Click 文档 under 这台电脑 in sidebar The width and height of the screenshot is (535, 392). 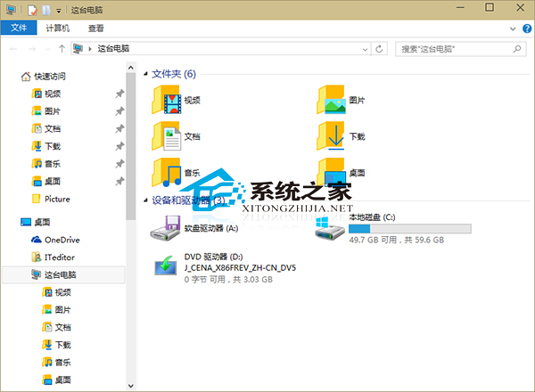(57, 327)
